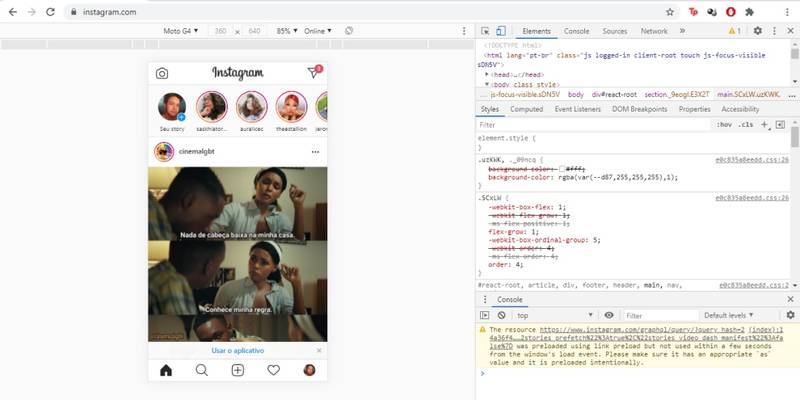Screen dimensions: 800x400
Task: Tap the new post plus icon
Action: coord(238,370)
